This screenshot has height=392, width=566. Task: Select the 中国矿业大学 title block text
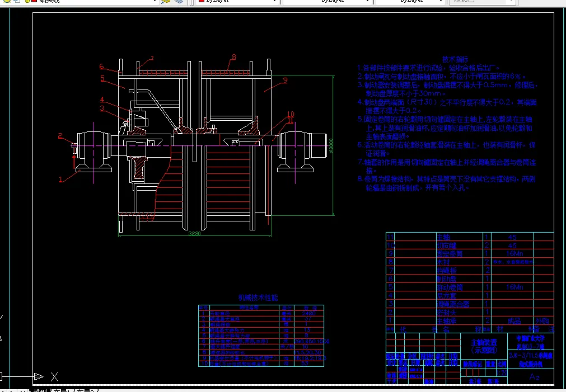pyautogui.click(x=531, y=339)
